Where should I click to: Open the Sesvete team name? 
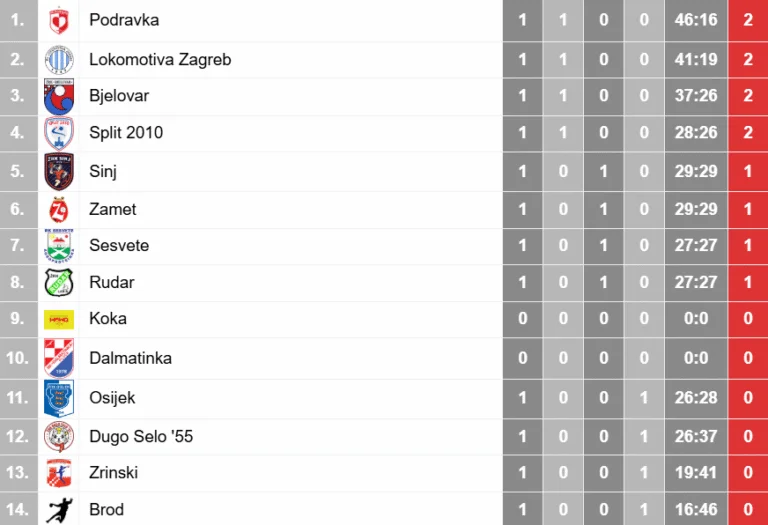[x=119, y=245]
